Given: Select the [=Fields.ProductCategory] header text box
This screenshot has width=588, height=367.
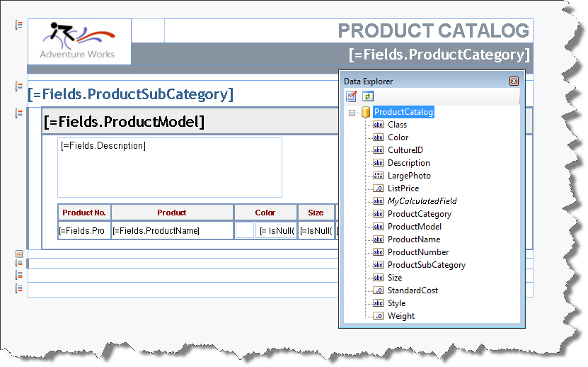Looking at the screenshot, I should point(333,54).
